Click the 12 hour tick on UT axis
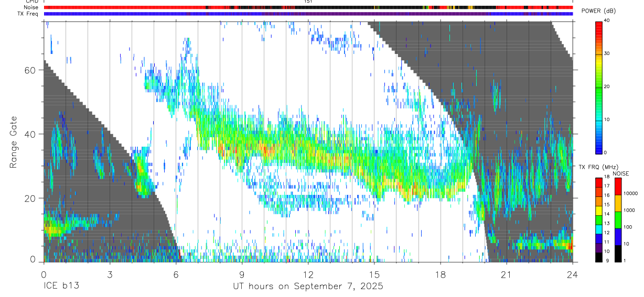 pyautogui.click(x=308, y=273)
